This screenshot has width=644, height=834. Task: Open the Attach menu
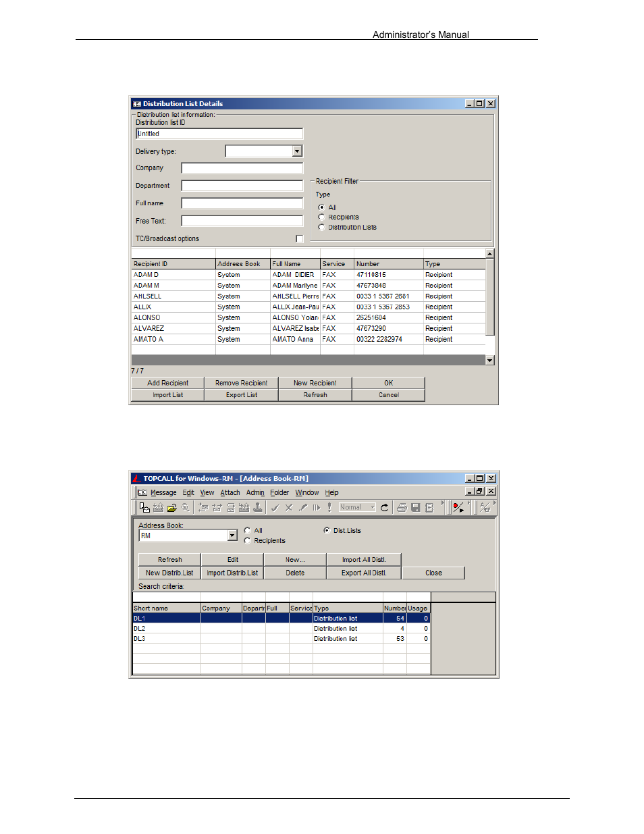(x=230, y=493)
